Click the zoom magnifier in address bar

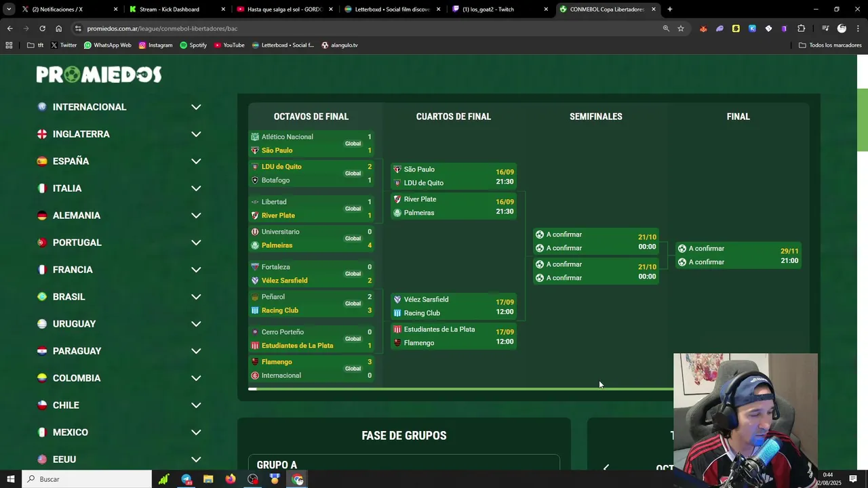[x=666, y=28]
